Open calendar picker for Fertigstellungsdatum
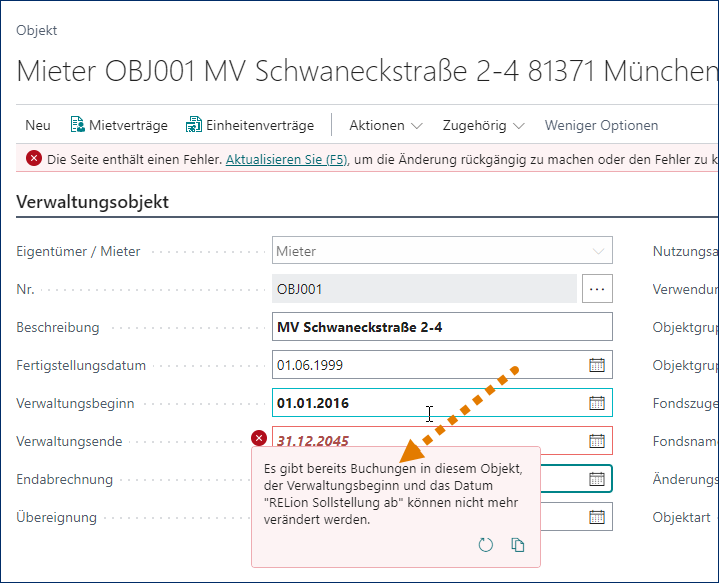The height and width of the screenshot is (583, 719). pyautogui.click(x=597, y=365)
